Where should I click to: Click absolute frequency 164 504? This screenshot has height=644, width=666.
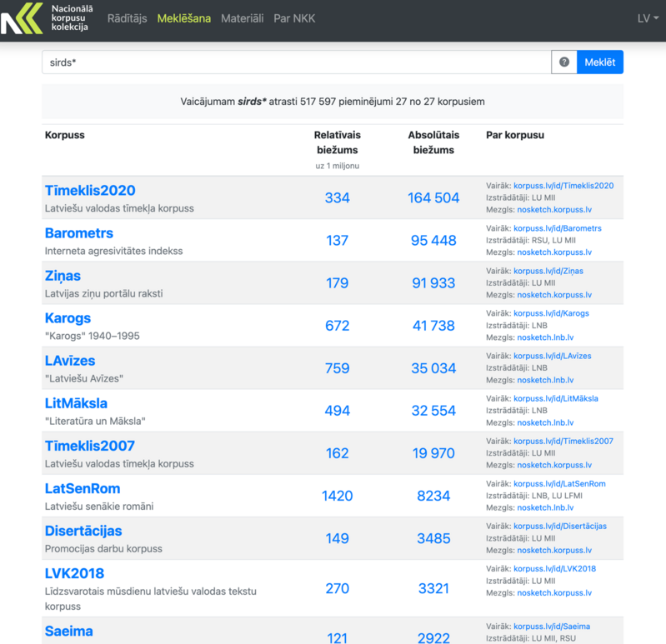click(x=433, y=197)
